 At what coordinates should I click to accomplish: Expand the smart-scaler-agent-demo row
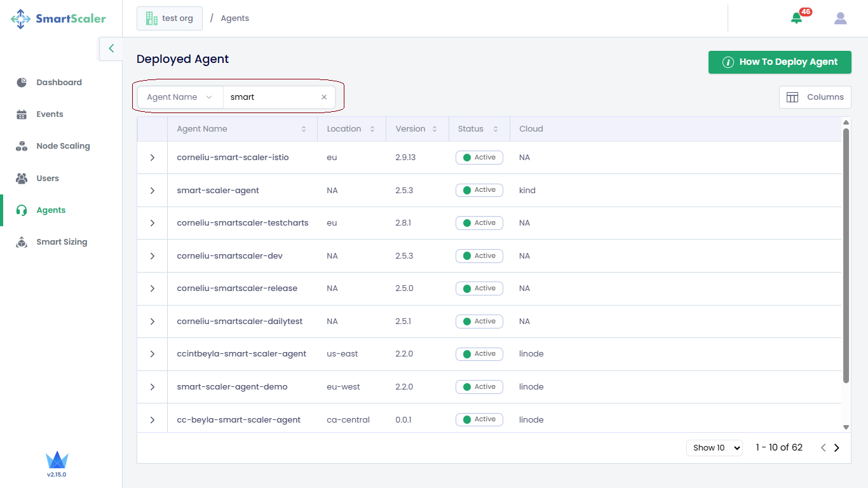(x=153, y=387)
